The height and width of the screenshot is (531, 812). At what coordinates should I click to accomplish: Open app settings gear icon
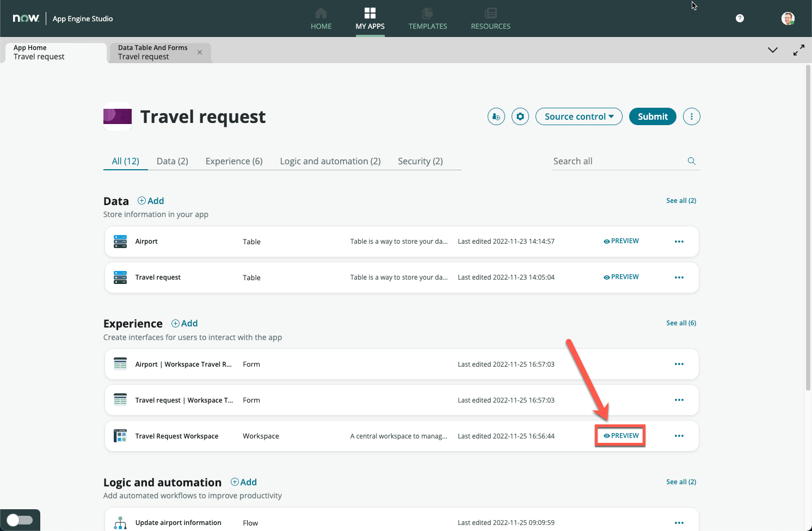[520, 116]
